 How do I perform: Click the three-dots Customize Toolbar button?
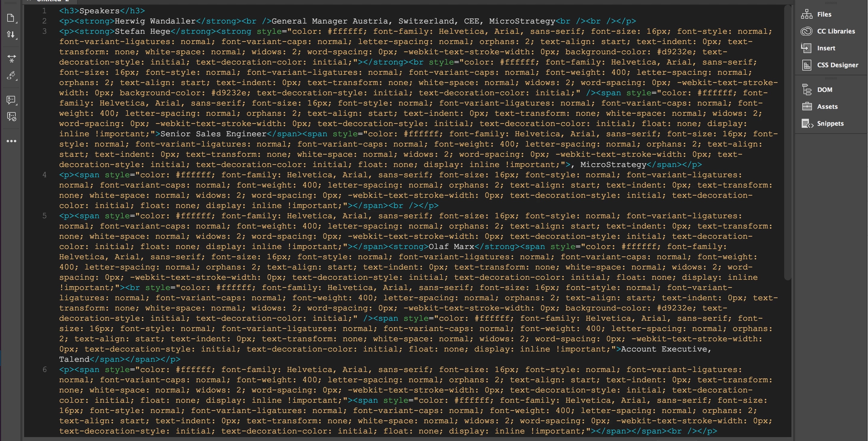(11, 141)
